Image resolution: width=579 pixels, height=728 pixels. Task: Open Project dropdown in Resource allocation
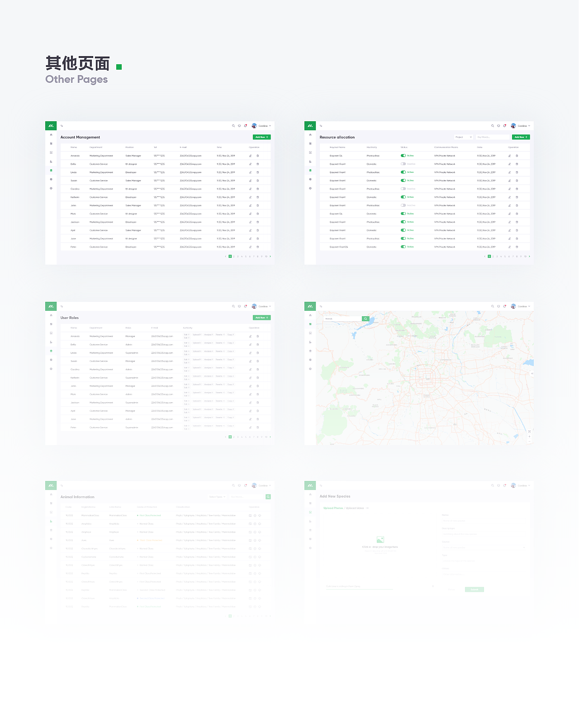[464, 137]
